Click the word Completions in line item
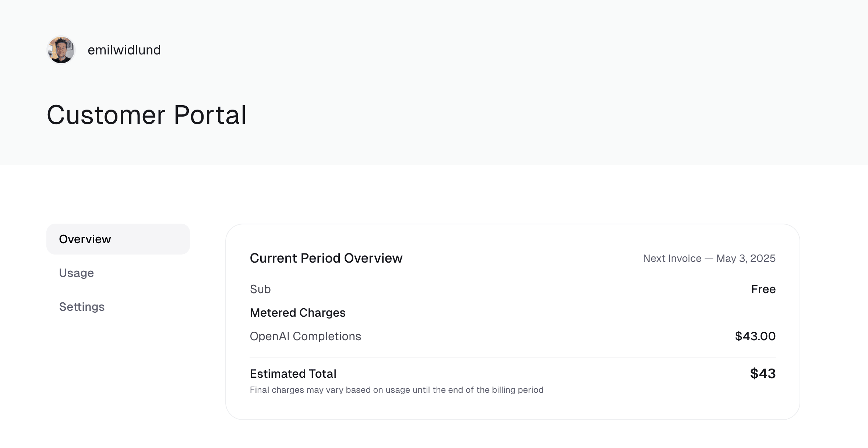The height and width of the screenshot is (448, 868). click(x=327, y=336)
